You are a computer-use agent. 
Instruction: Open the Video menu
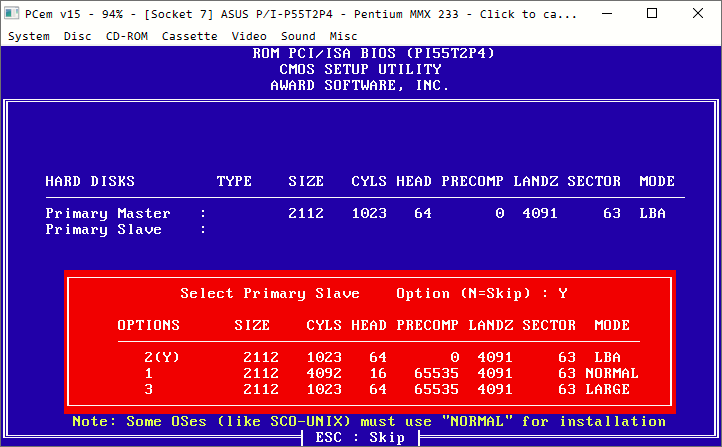pos(249,36)
